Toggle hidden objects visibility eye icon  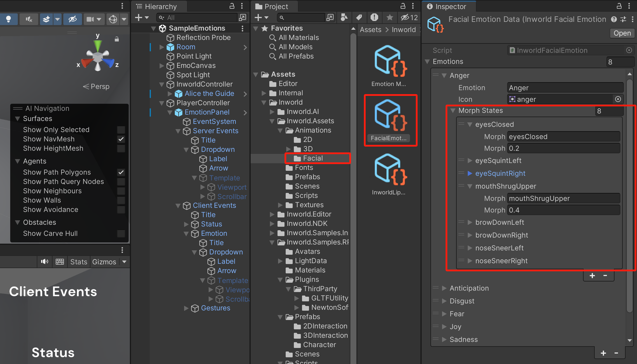point(72,19)
